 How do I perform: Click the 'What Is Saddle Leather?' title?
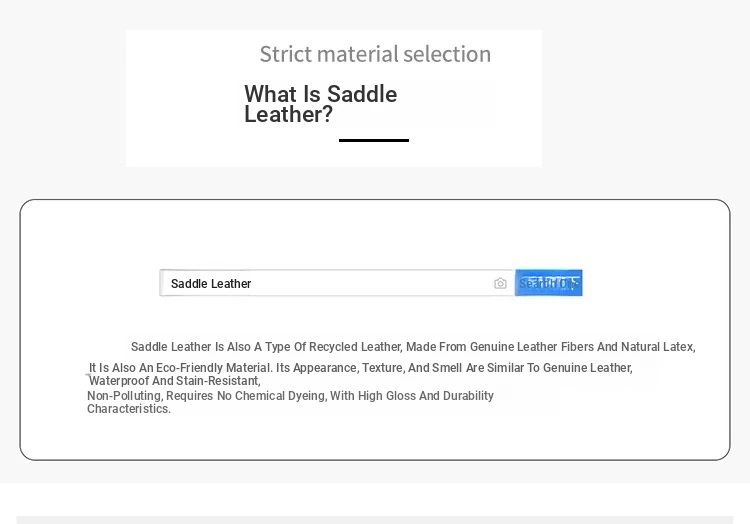pos(320,104)
